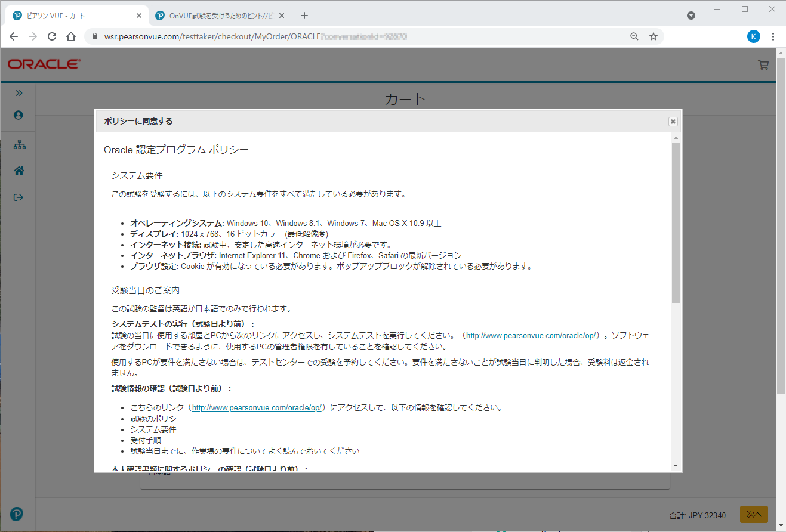The height and width of the screenshot is (532, 786).
Task: Close the policy agreement dialog
Action: 673,122
